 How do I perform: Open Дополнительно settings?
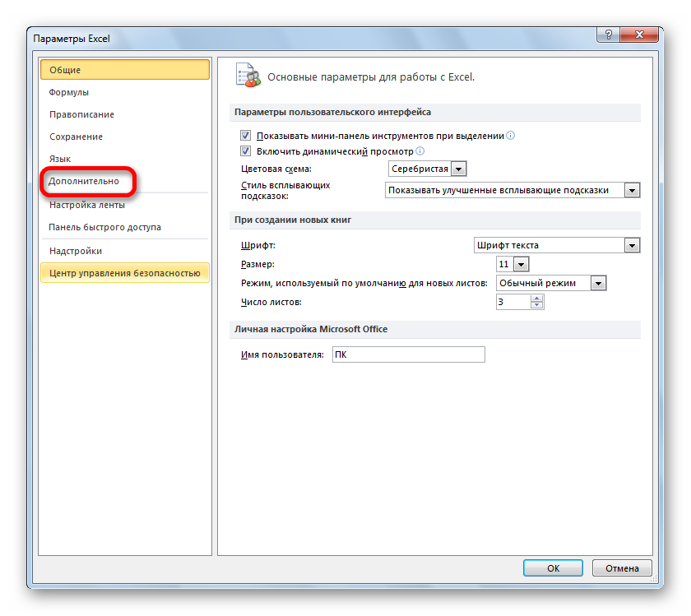coord(125,181)
